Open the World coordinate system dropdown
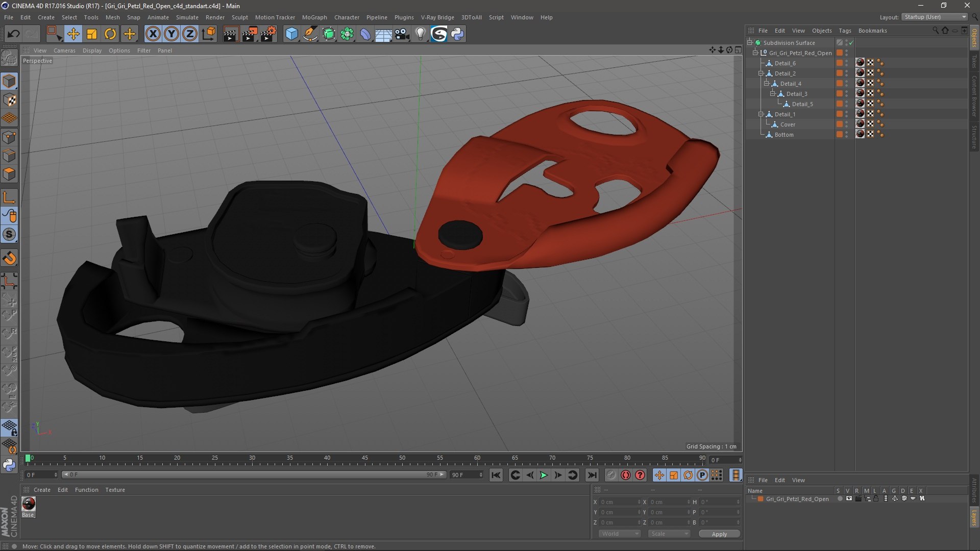This screenshot has height=551, width=980. (x=620, y=534)
